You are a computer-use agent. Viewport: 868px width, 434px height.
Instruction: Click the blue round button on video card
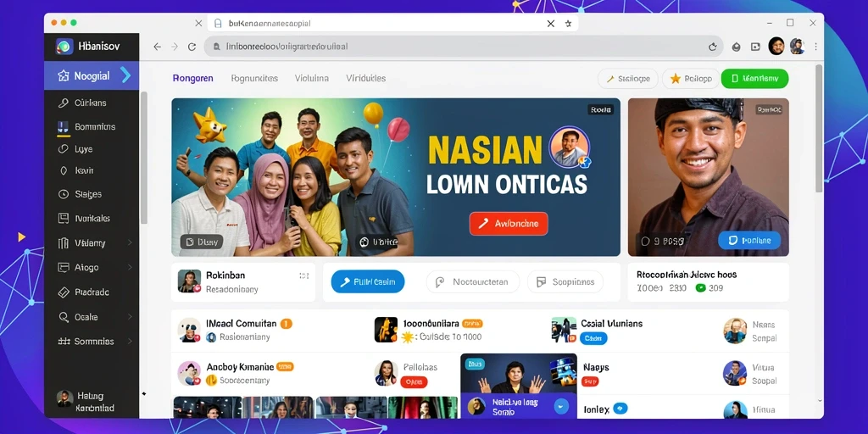[561, 406]
